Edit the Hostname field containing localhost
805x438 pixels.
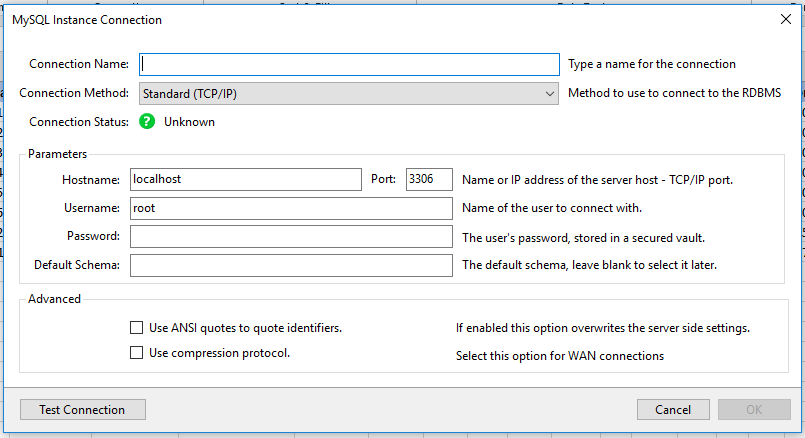click(x=246, y=179)
